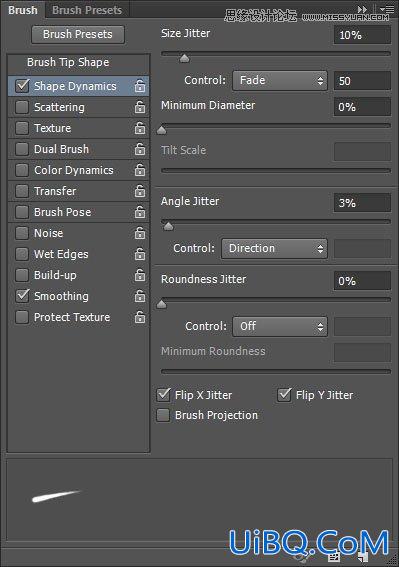Open the Angle Jitter Control dropdown set to Direction
This screenshot has height=567, width=399.
click(274, 248)
